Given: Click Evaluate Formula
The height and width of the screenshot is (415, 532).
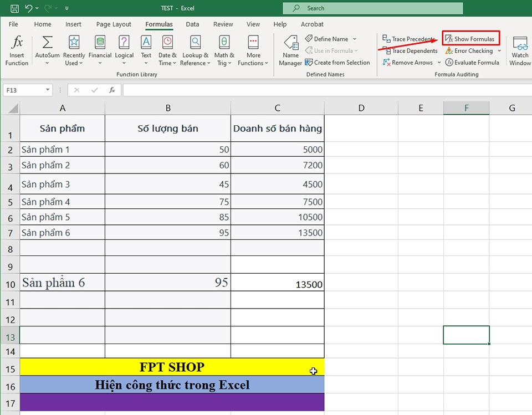Looking at the screenshot, I should point(472,63).
